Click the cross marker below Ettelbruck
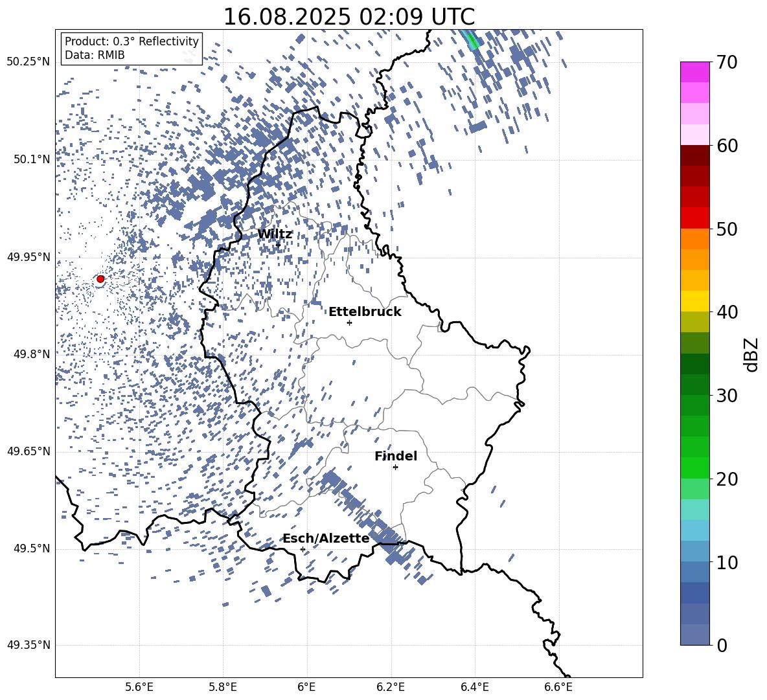This screenshot has height=700, width=767. pyautogui.click(x=349, y=322)
